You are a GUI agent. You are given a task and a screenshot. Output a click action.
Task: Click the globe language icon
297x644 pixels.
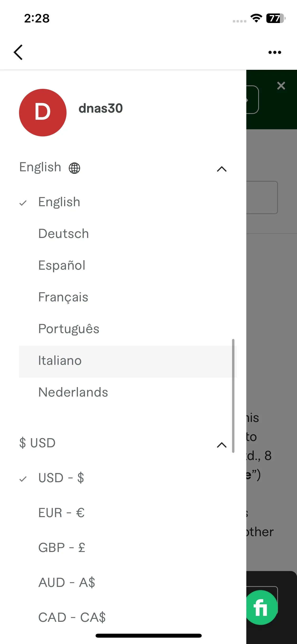point(74,168)
